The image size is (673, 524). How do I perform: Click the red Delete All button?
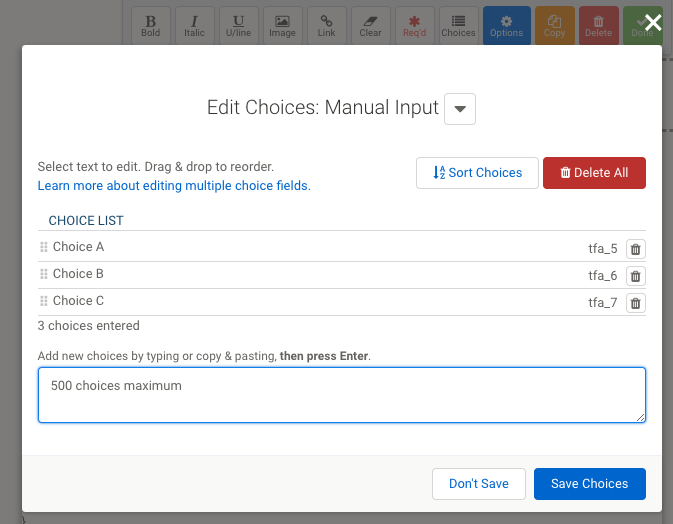(x=594, y=173)
